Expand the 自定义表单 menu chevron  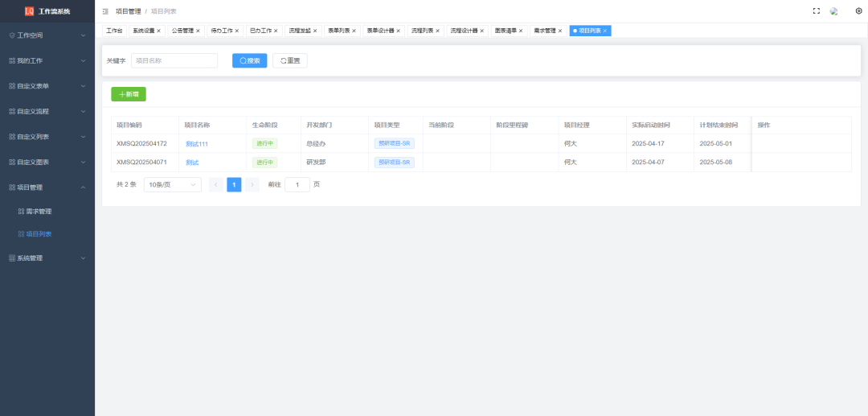83,86
